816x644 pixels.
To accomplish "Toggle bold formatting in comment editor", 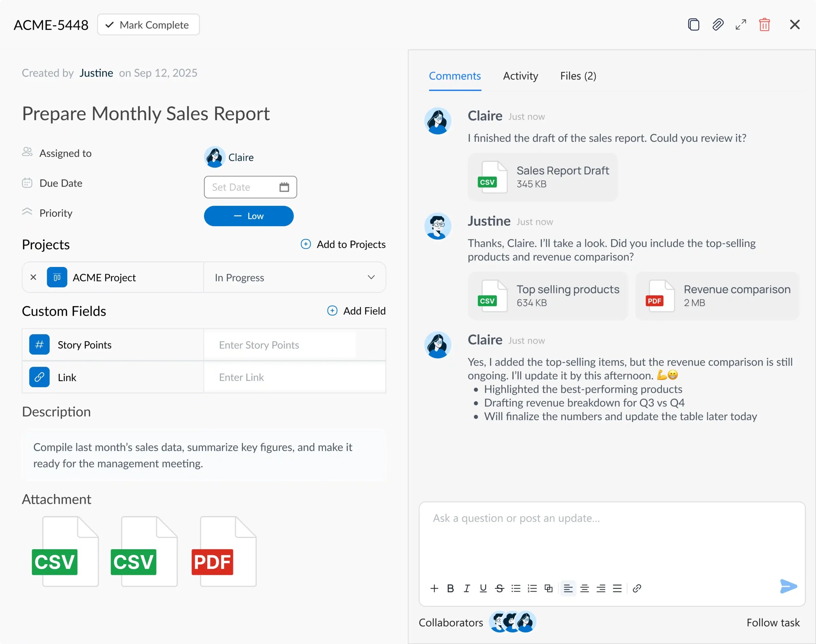I will (450, 588).
